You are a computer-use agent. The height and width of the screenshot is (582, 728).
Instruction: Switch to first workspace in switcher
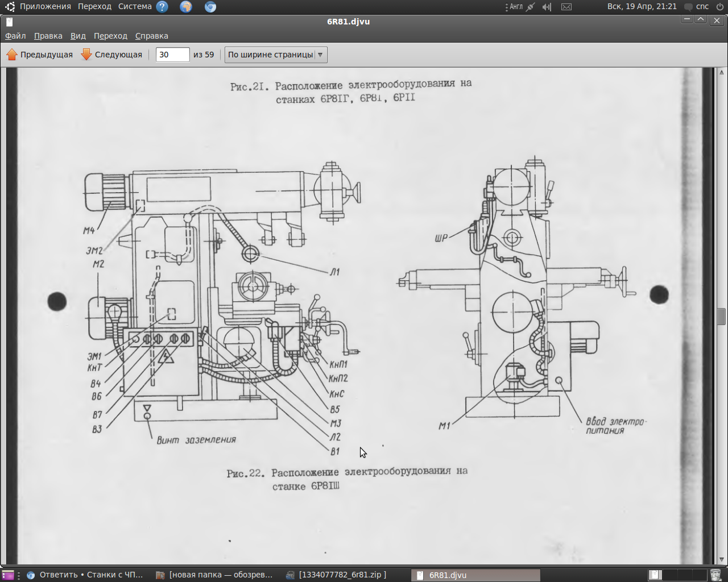[x=655, y=575]
